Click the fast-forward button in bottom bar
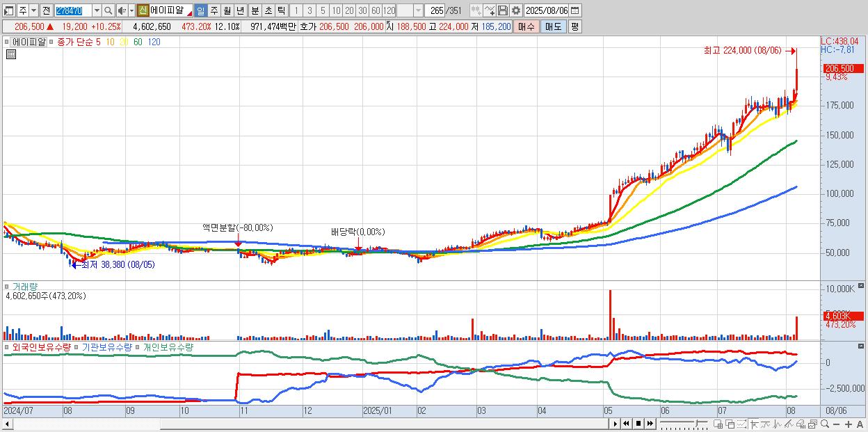This screenshot has height=432, width=868. pos(650,424)
